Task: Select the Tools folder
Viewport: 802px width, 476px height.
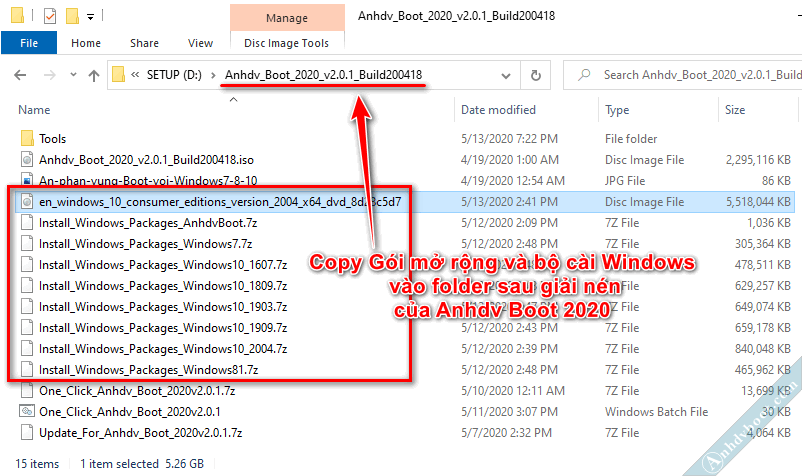Action: click(52, 139)
